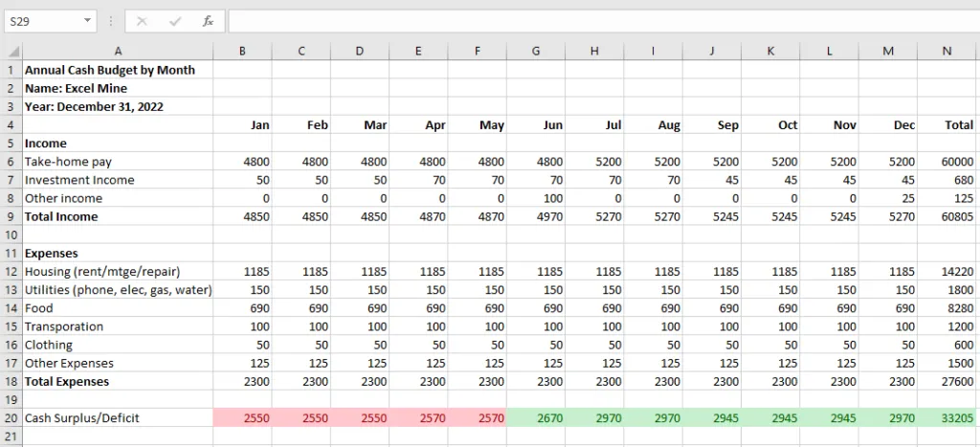The width and height of the screenshot is (980, 447).
Task: Click take-home pay total 60000
Action: click(947, 162)
